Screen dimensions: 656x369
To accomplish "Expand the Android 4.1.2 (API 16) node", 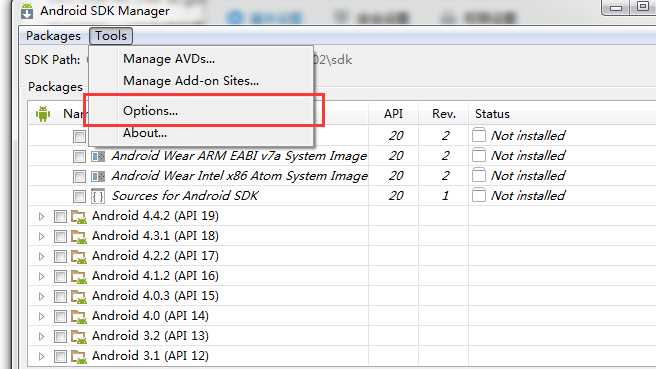I will click(x=41, y=277).
